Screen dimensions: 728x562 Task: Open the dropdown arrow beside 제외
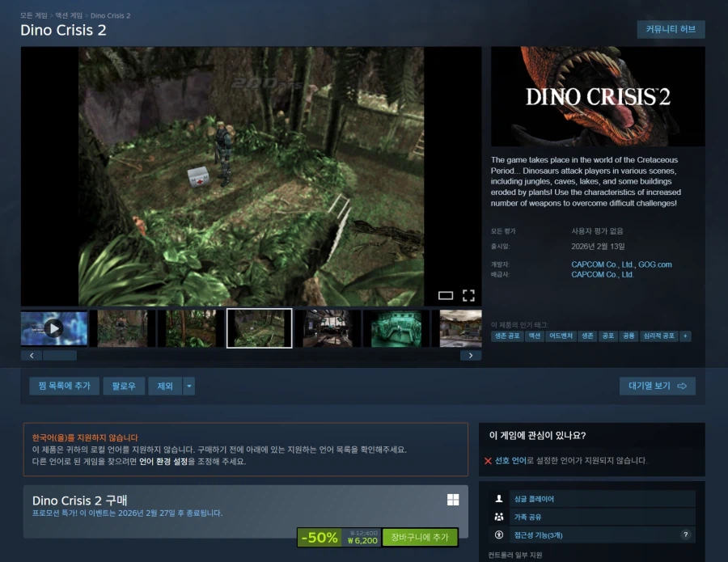189,387
